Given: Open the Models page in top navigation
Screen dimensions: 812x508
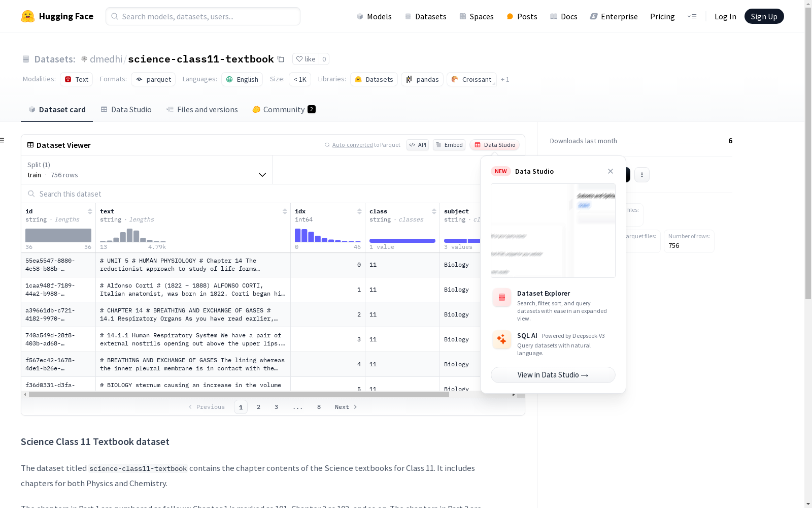Looking at the screenshot, I should pos(374,16).
